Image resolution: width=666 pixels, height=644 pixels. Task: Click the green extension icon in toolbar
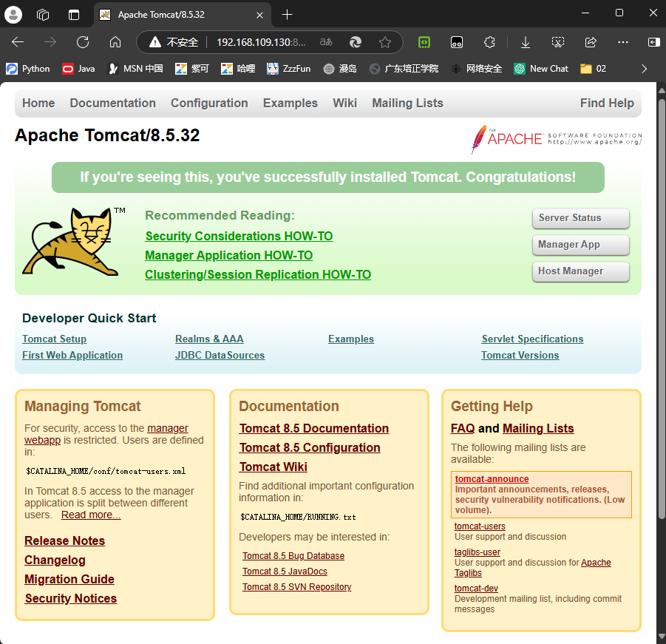(x=424, y=42)
